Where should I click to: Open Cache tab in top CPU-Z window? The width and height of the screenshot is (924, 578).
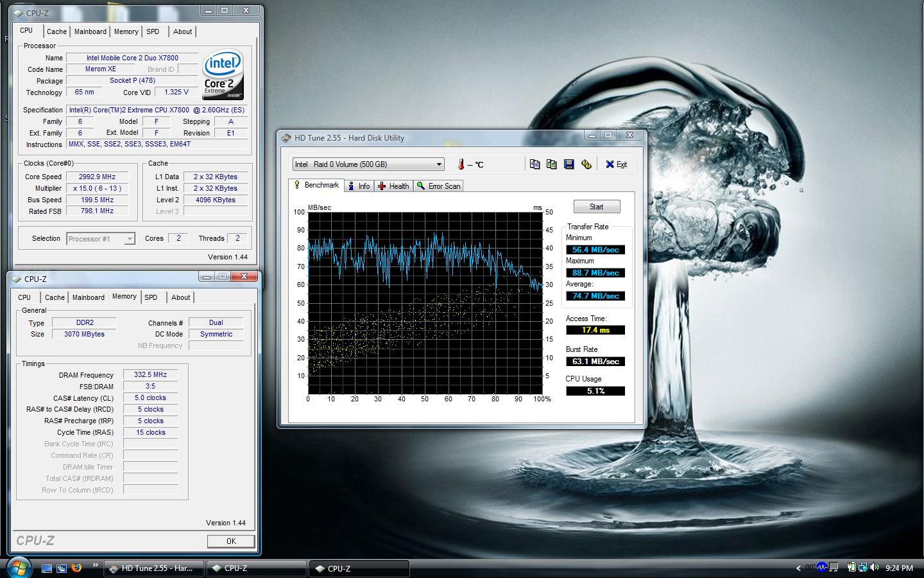pyautogui.click(x=56, y=31)
